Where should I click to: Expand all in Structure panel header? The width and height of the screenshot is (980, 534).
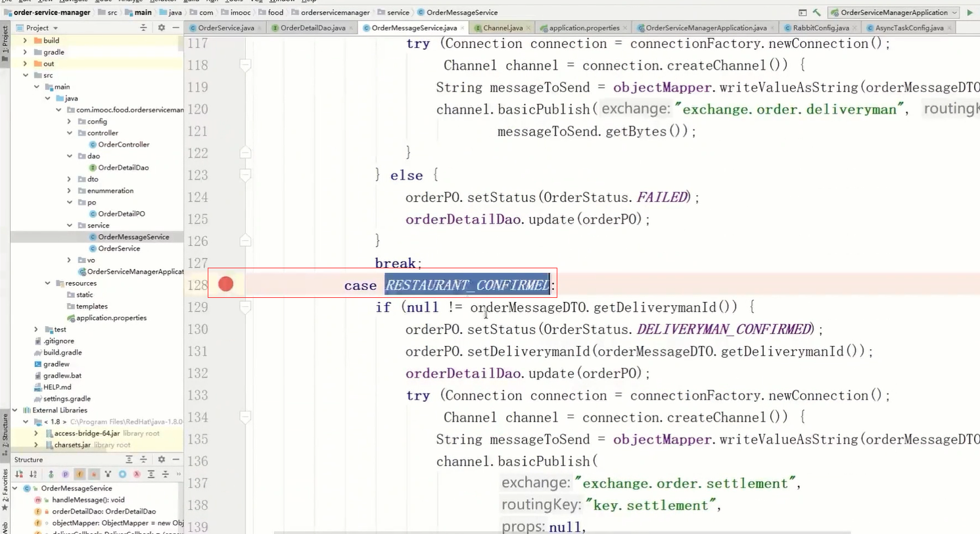point(129,460)
